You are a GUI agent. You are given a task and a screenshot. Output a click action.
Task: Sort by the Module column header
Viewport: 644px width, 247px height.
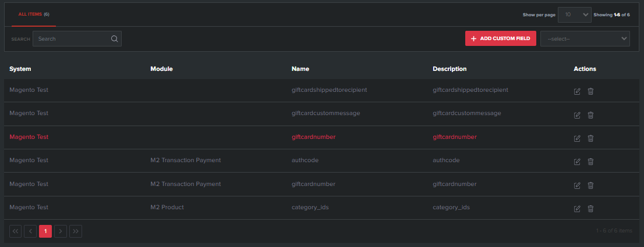click(161, 69)
